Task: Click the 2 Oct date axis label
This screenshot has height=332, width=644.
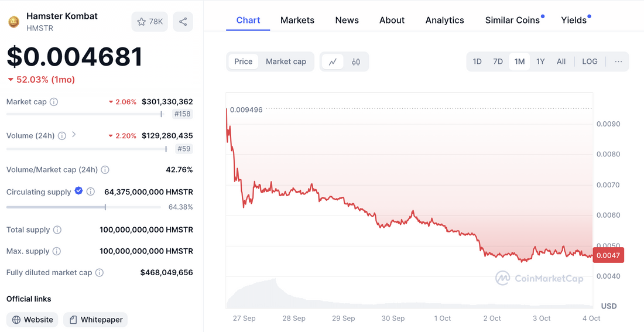Action: click(x=492, y=319)
